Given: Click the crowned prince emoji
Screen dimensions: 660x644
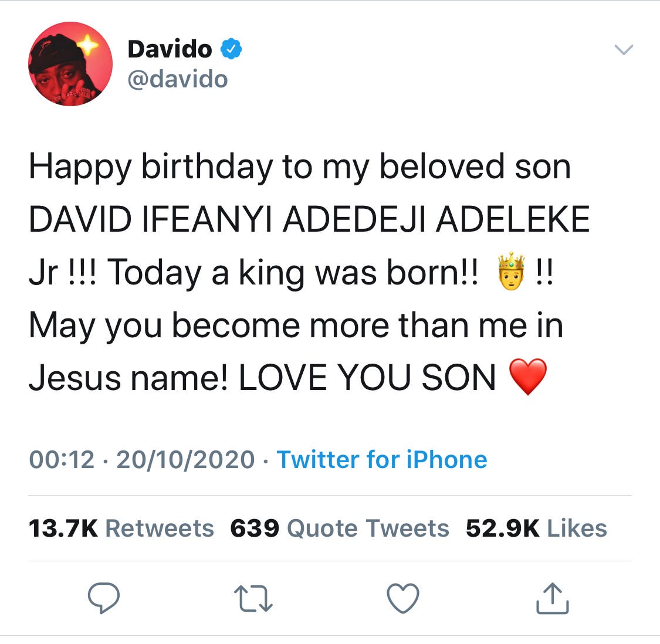Looking at the screenshot, I should click(x=510, y=272).
